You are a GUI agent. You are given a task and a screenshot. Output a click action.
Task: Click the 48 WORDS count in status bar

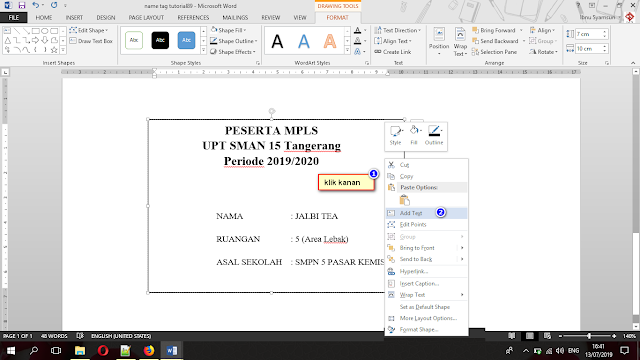[x=54, y=336]
